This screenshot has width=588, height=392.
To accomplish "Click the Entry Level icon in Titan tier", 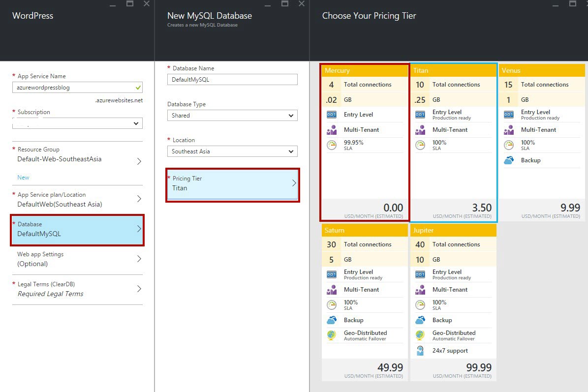I will coord(420,115).
